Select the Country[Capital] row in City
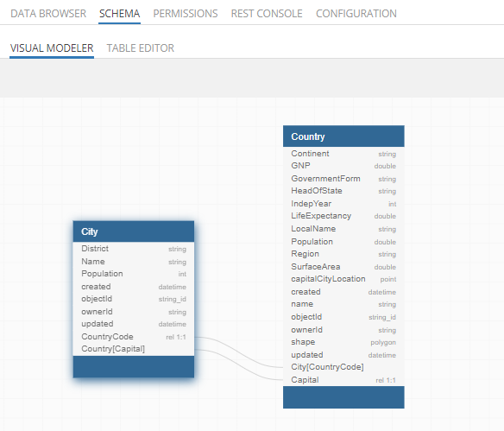 (134, 349)
